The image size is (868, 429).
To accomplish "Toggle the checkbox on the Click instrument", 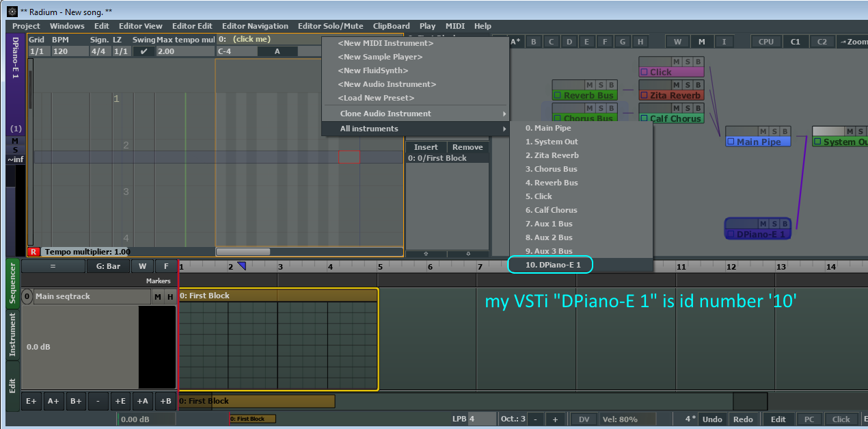I will [644, 71].
